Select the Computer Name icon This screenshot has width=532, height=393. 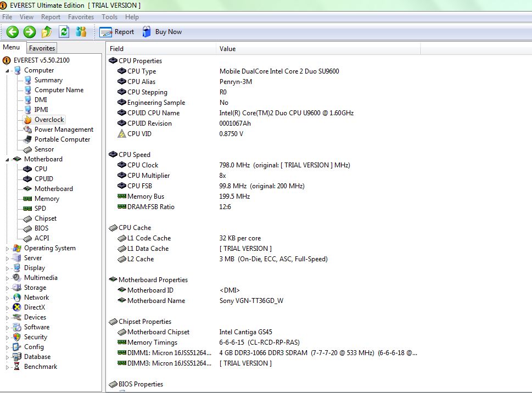click(x=28, y=90)
